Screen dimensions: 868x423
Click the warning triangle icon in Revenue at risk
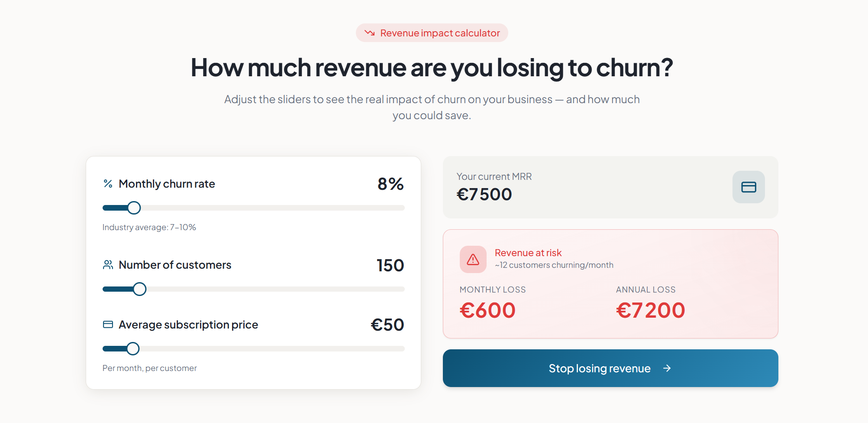coord(473,259)
